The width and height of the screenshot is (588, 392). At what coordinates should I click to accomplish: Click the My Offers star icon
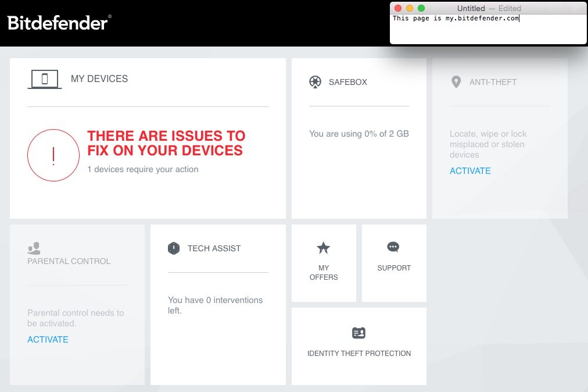click(x=323, y=248)
